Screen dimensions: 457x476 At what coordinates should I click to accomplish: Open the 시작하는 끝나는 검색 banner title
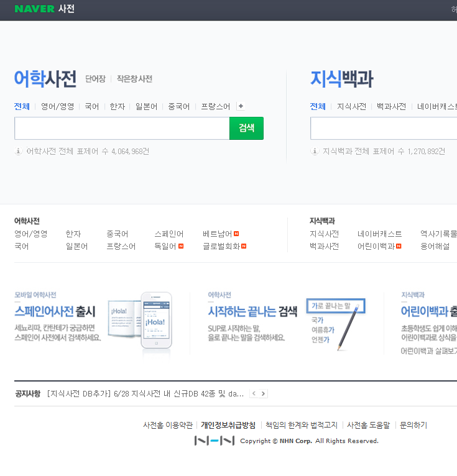[x=252, y=311]
